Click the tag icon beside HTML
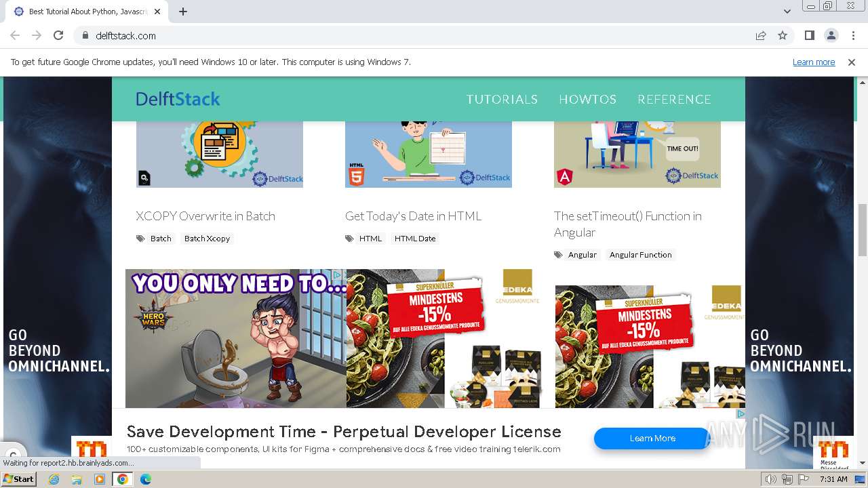868x488 pixels. (349, 239)
